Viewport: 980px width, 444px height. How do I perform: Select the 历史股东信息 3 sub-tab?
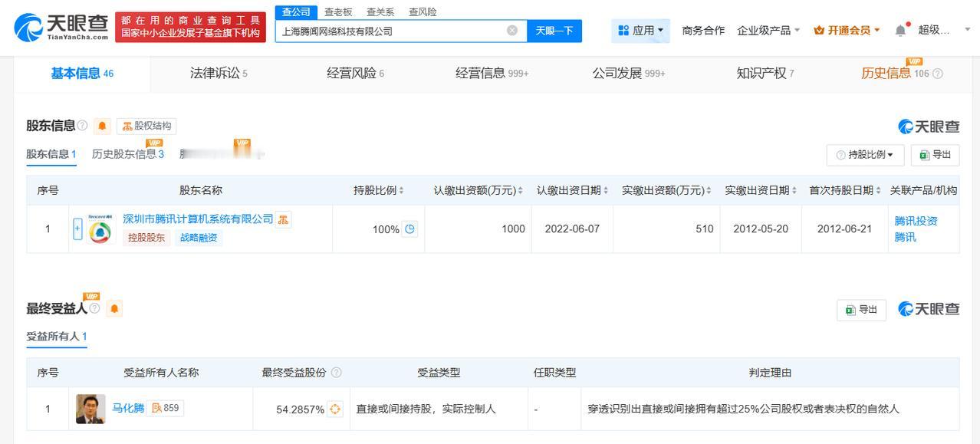tap(128, 154)
